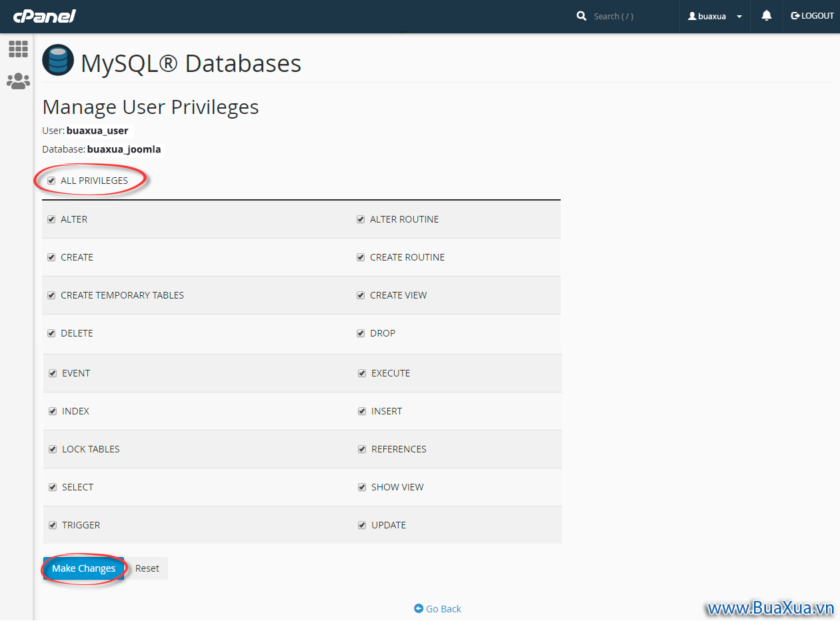This screenshot has width=840, height=621.
Task: Open the home grid icon in sidebar
Action: (x=18, y=49)
